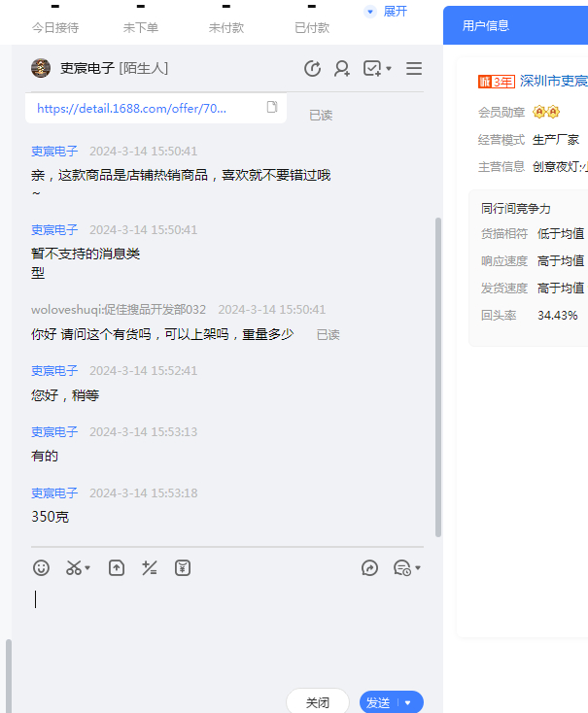Click the scissors screenshot tool

pyautogui.click(x=74, y=568)
